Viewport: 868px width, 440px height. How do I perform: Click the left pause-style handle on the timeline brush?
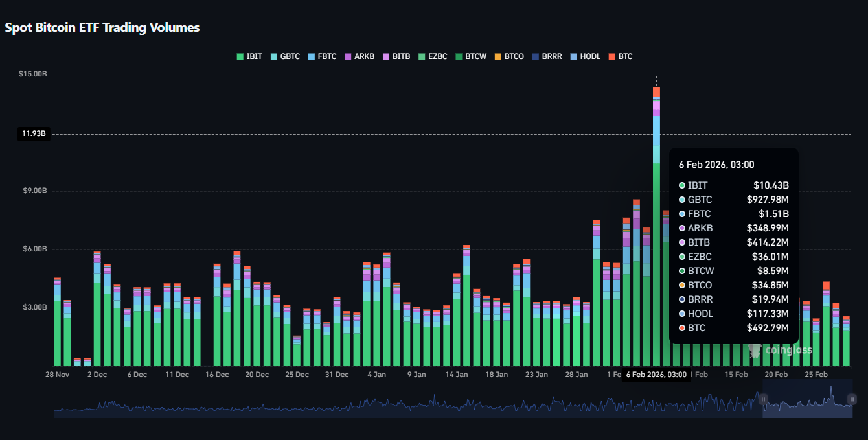[762, 400]
